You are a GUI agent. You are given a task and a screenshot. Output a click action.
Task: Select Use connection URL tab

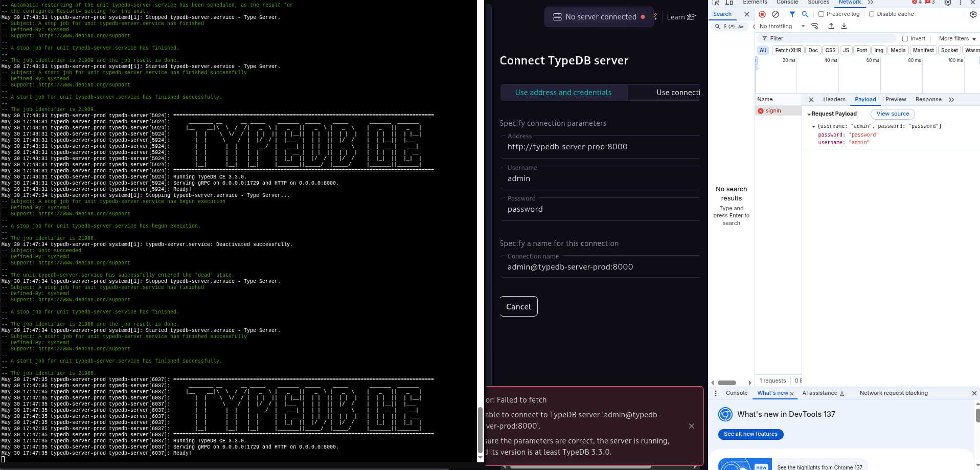[664, 93]
